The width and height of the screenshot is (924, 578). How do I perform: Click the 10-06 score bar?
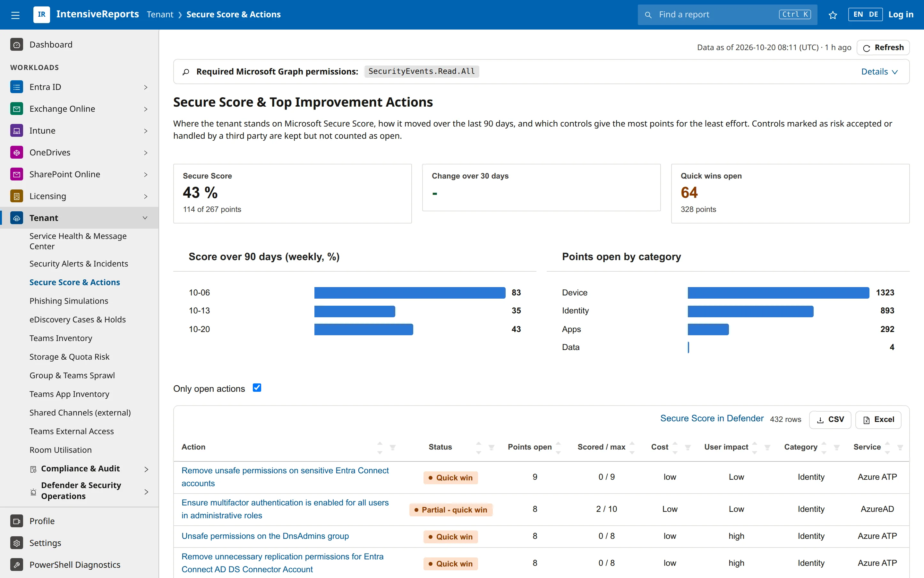coord(410,293)
